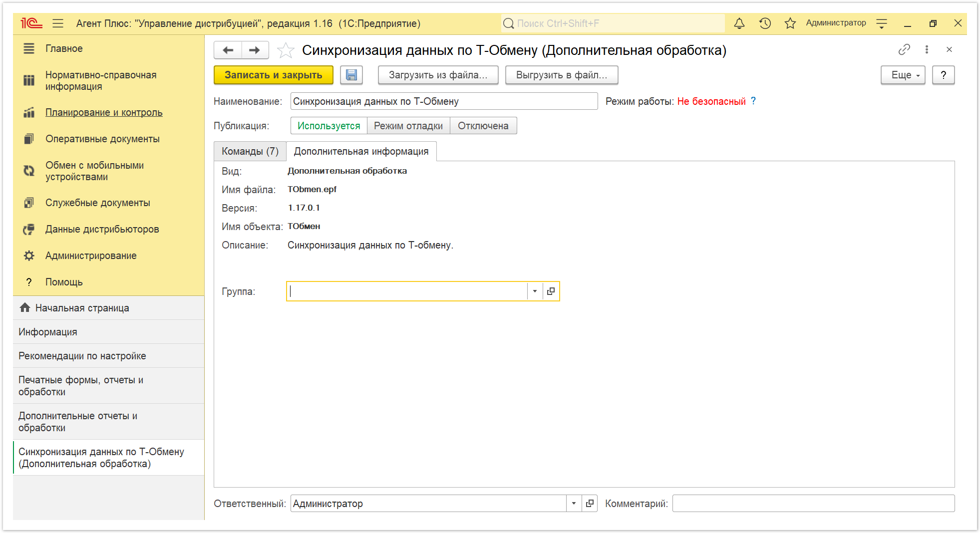
Task: Go back with left arrow button
Action: (228, 50)
